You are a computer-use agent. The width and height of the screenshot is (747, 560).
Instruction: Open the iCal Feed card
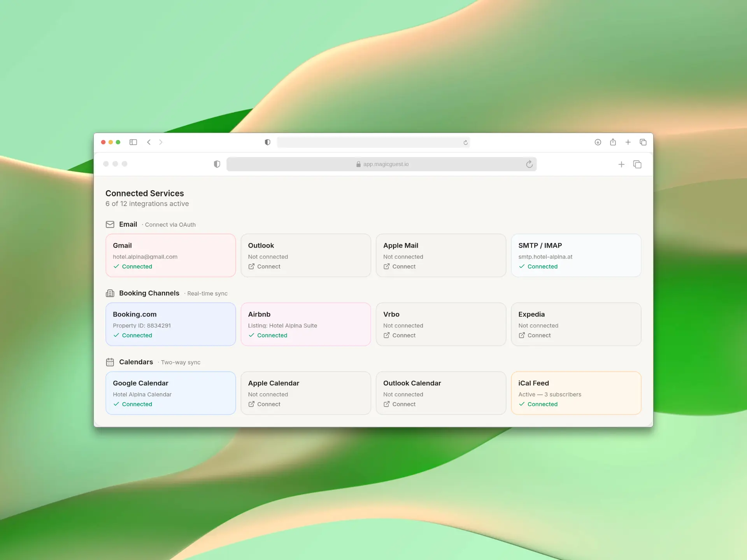coord(576,393)
